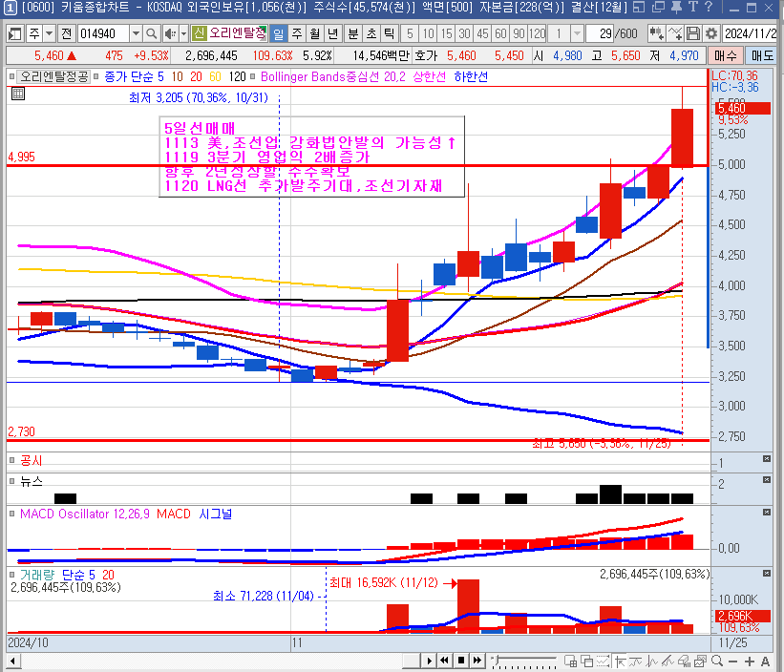The image size is (784, 672).
Task: Open the stock code 014940 dropdown
Action: click(135, 33)
